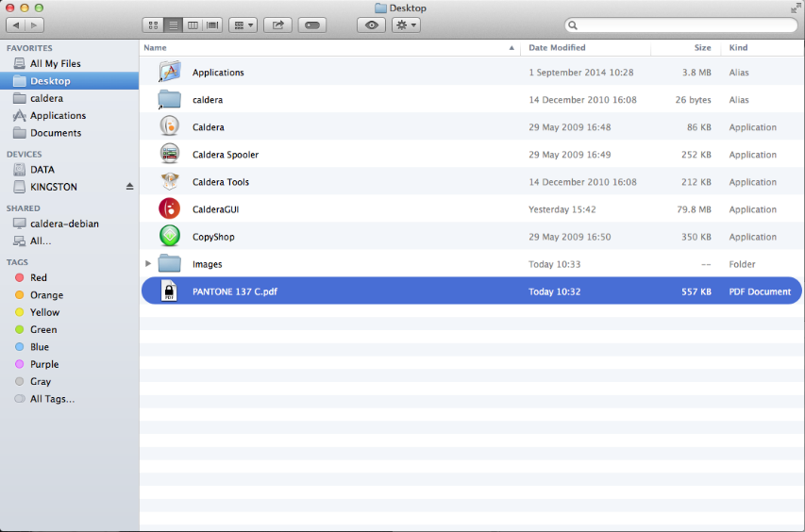Switch to icon view in toolbar
Image resolution: width=805 pixels, height=532 pixels.
[152, 25]
